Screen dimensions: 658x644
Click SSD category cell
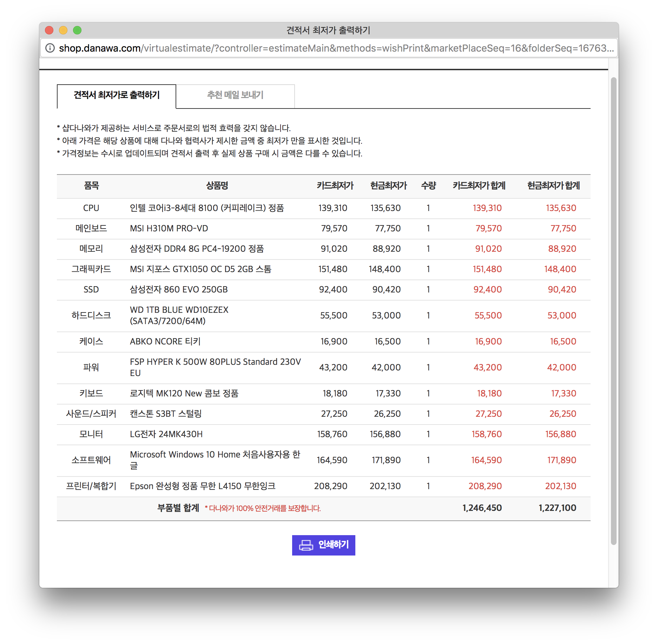pyautogui.click(x=91, y=289)
